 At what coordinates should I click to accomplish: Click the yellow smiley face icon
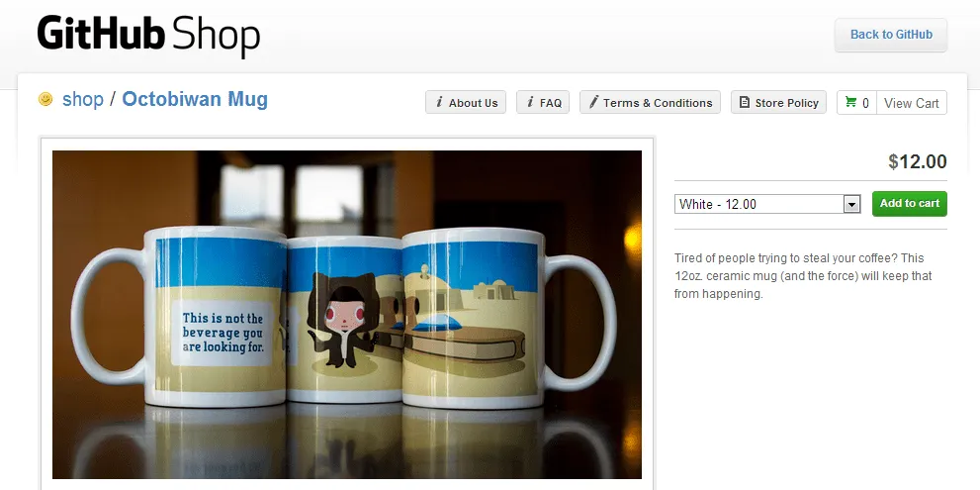45,99
